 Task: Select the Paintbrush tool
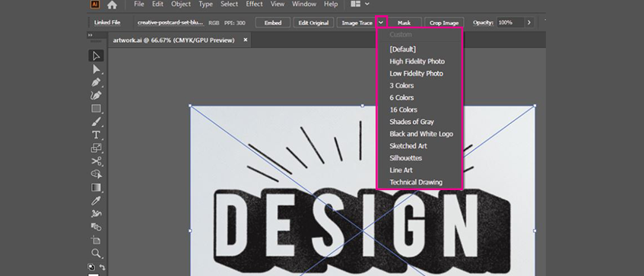click(x=96, y=122)
